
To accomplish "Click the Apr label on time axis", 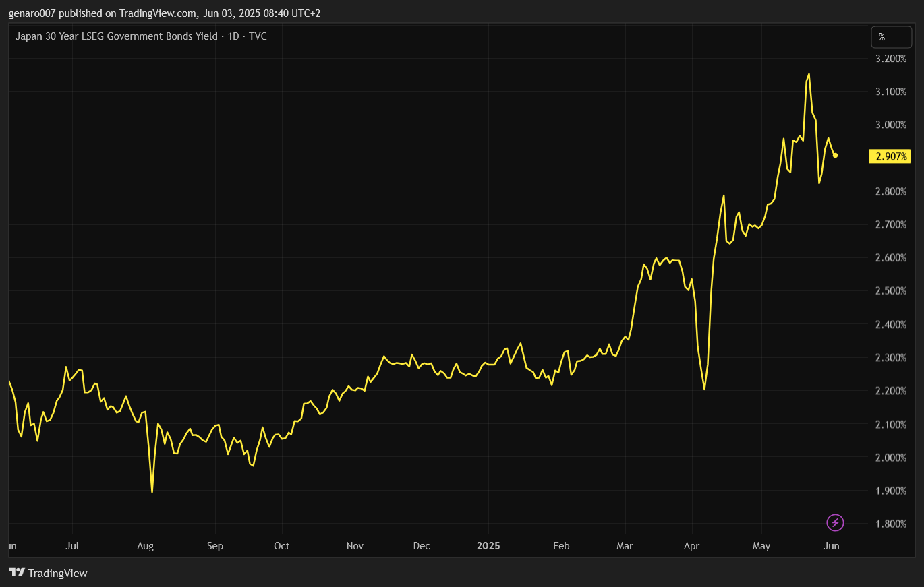I will click(x=692, y=546).
